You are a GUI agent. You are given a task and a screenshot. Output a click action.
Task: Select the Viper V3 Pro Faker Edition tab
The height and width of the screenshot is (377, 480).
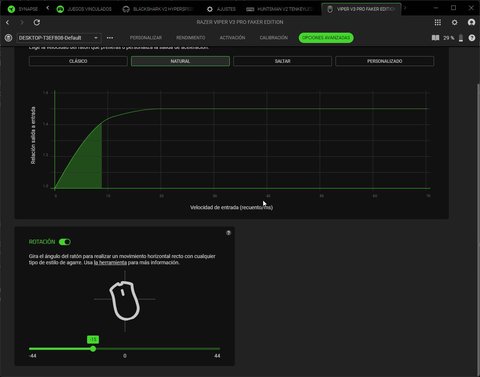coord(361,9)
